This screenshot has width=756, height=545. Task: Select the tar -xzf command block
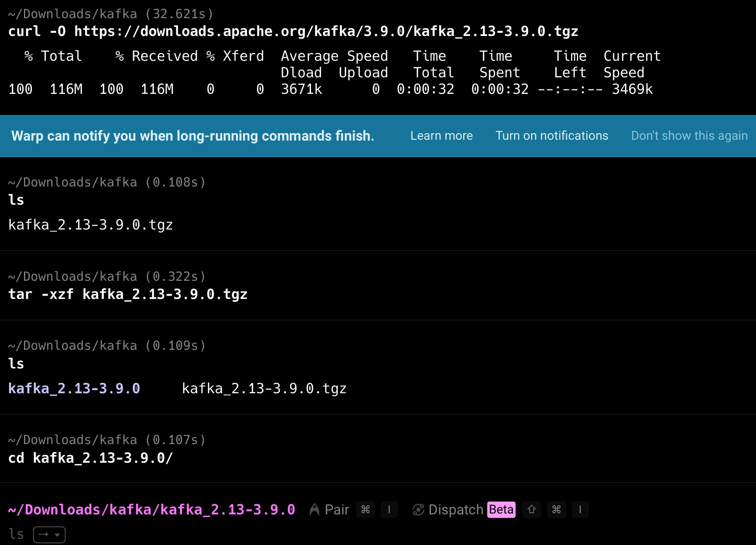point(128,294)
